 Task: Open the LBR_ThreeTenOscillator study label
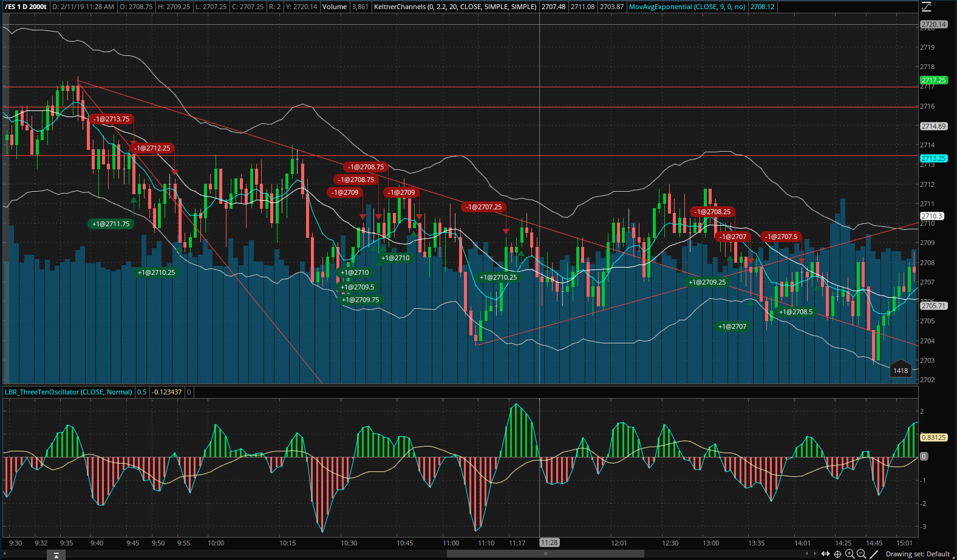coord(69,392)
